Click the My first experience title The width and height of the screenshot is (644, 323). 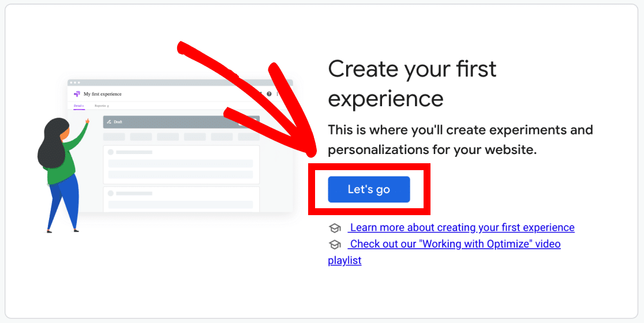click(103, 94)
